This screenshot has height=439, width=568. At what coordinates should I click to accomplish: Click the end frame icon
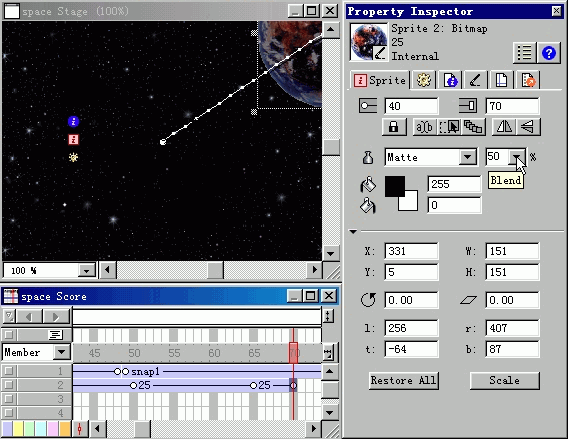468,106
